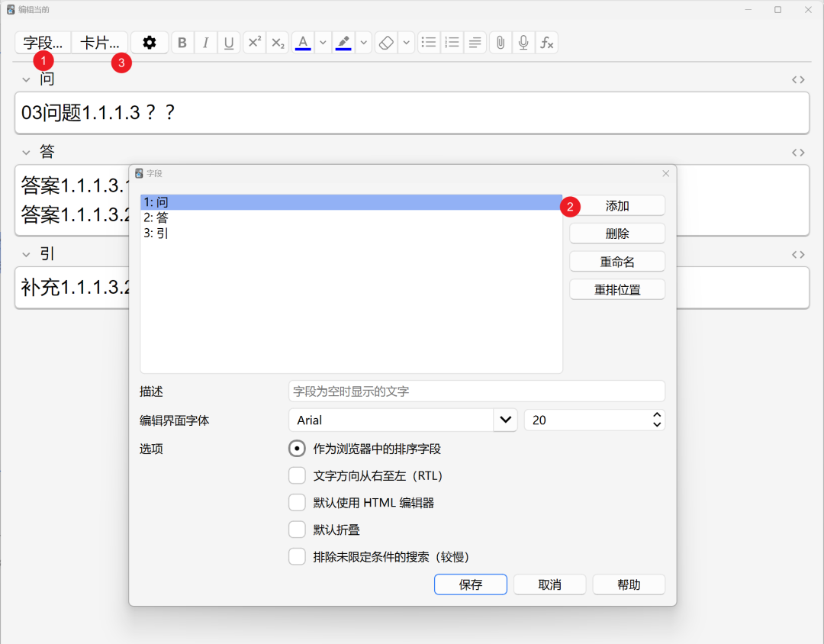Image resolution: width=824 pixels, height=644 pixels.
Task: Collapse the 引 field section
Action: point(26,254)
